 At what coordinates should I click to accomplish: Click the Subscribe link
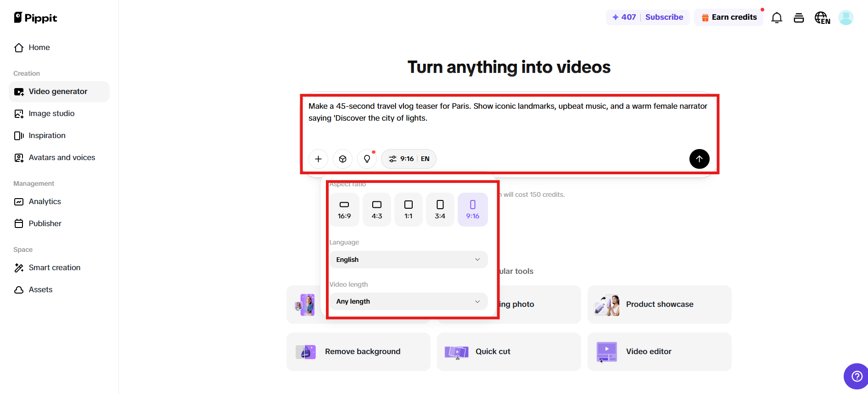point(664,17)
